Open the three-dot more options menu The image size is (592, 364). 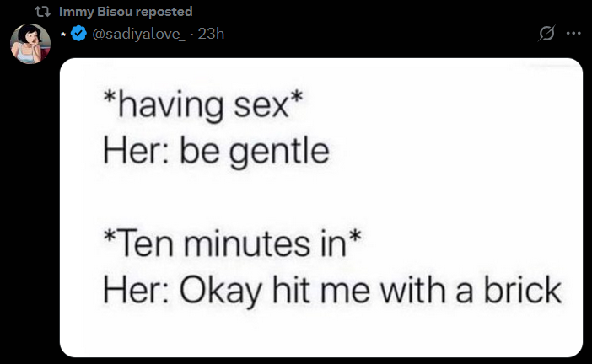pos(573,34)
